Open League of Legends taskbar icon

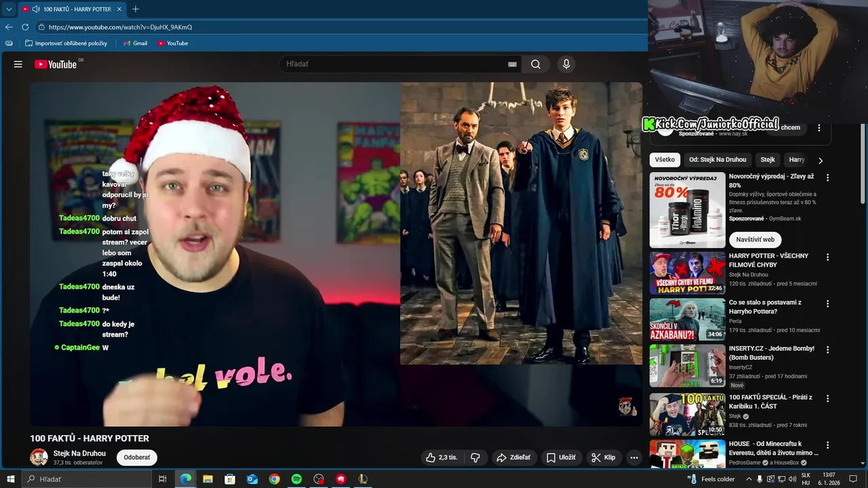[x=363, y=479]
